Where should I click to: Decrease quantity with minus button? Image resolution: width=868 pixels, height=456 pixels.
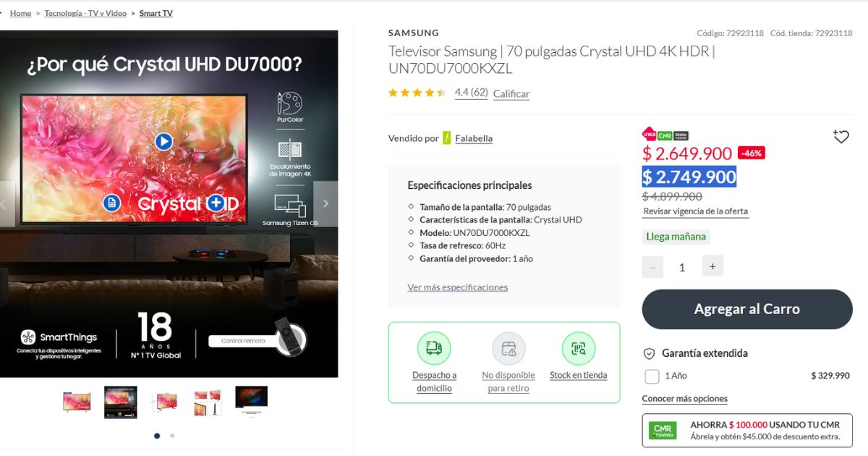(x=652, y=267)
